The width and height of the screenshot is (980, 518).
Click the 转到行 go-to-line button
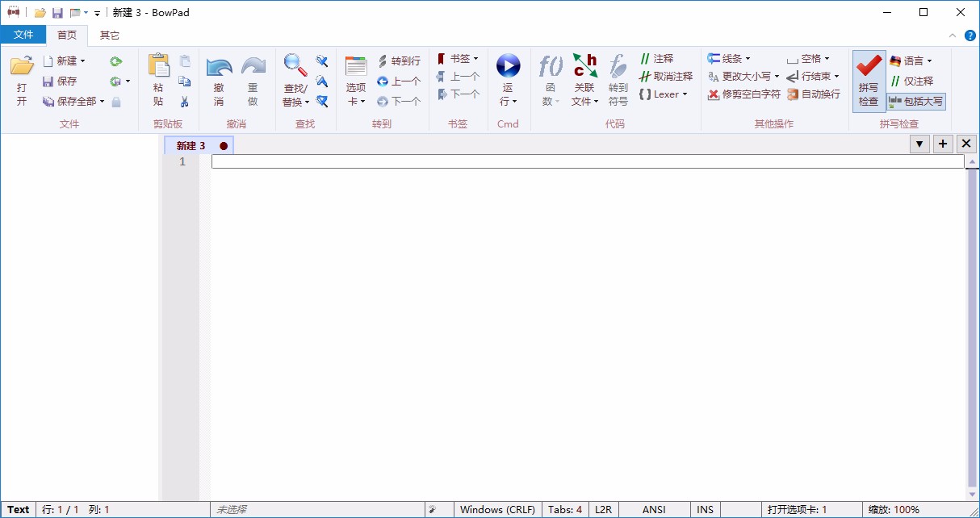point(399,61)
